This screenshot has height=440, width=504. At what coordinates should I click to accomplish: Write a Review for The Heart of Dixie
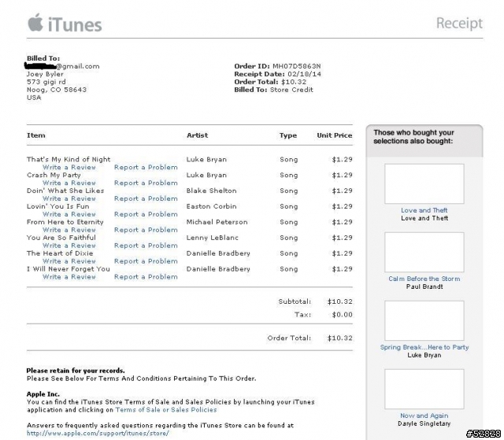[x=69, y=261]
